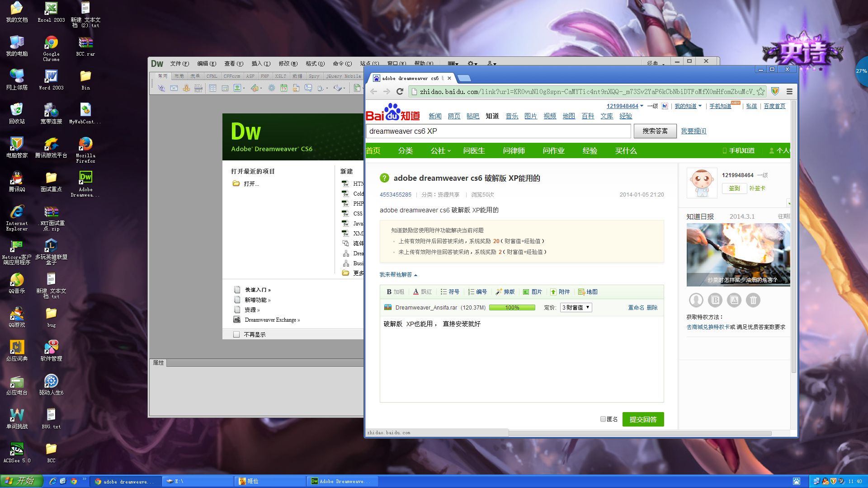Click inside the dreamweaver cs6 XP search field
The width and height of the screenshot is (868, 488).
(x=497, y=131)
